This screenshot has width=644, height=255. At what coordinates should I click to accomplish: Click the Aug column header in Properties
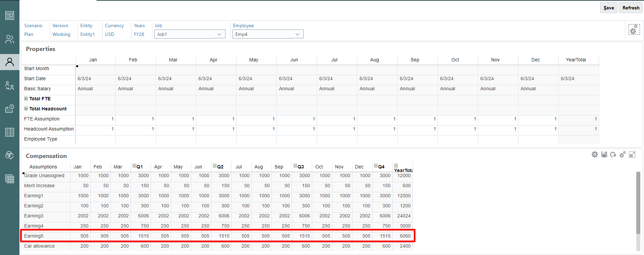click(x=378, y=60)
